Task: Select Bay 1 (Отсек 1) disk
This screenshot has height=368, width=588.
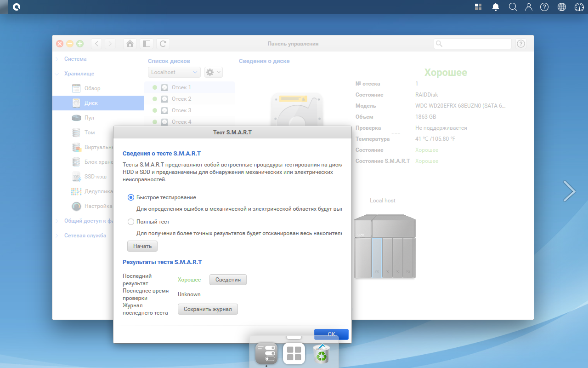Action: [x=189, y=87]
